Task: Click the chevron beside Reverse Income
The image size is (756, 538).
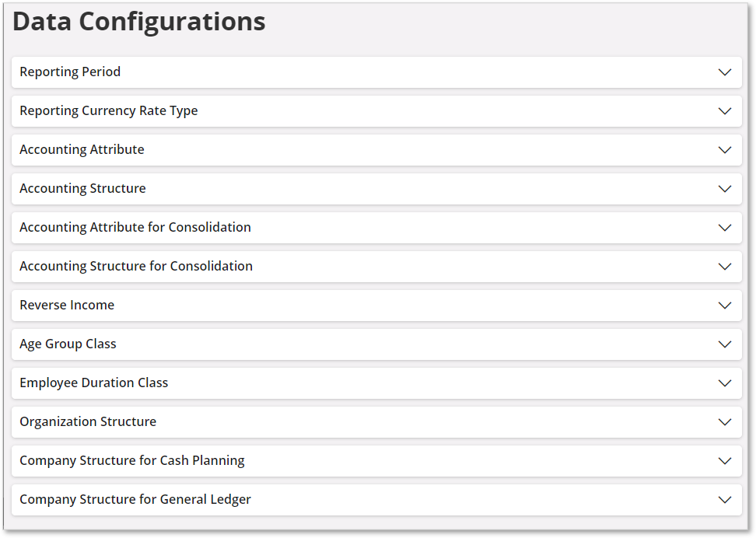Action: pos(724,305)
